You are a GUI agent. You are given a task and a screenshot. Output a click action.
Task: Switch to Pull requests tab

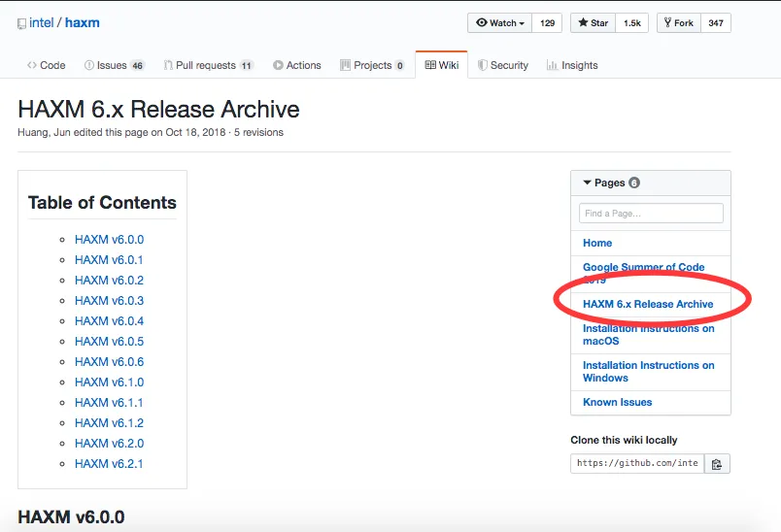[x=209, y=65]
